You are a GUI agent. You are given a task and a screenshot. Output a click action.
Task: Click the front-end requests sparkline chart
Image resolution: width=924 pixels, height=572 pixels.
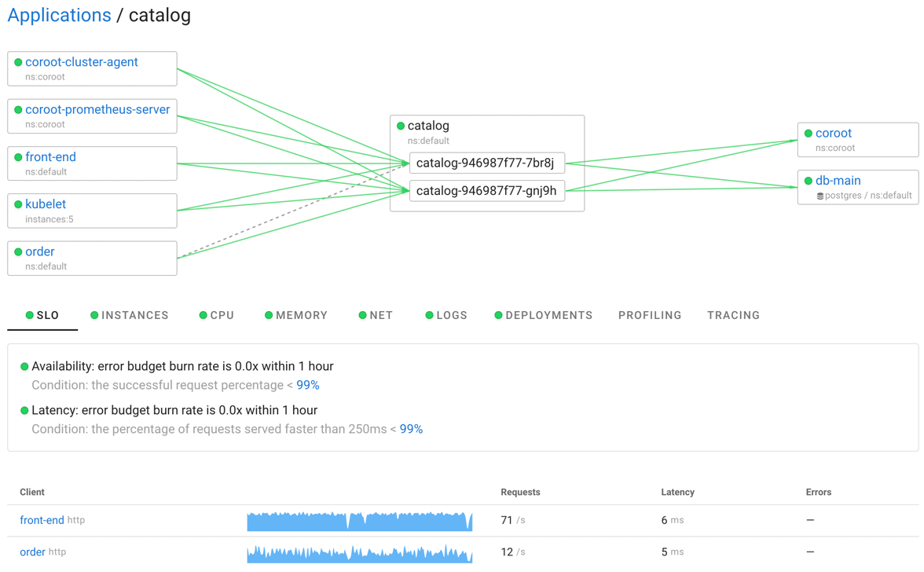point(359,521)
